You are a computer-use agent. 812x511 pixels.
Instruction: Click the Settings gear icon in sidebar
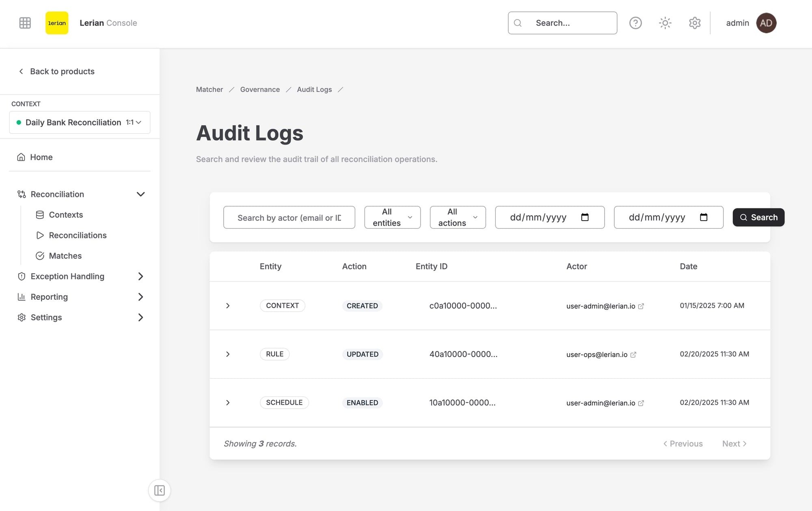pyautogui.click(x=22, y=317)
